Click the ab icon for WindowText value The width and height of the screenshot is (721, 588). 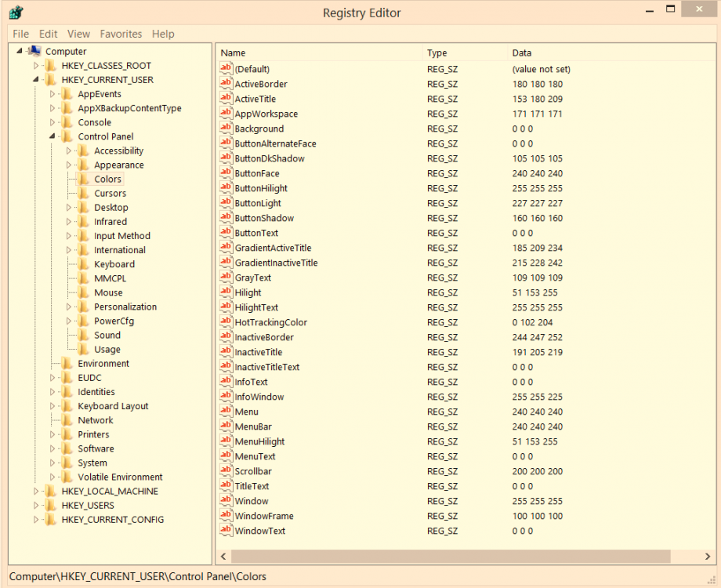click(226, 530)
